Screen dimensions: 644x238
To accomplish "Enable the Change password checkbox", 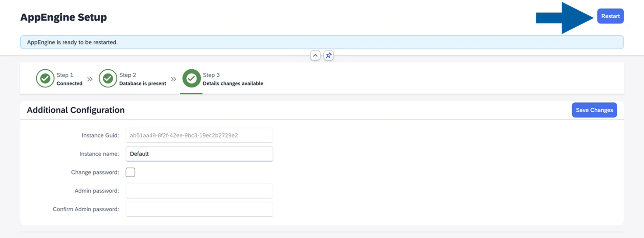I will [x=130, y=172].
